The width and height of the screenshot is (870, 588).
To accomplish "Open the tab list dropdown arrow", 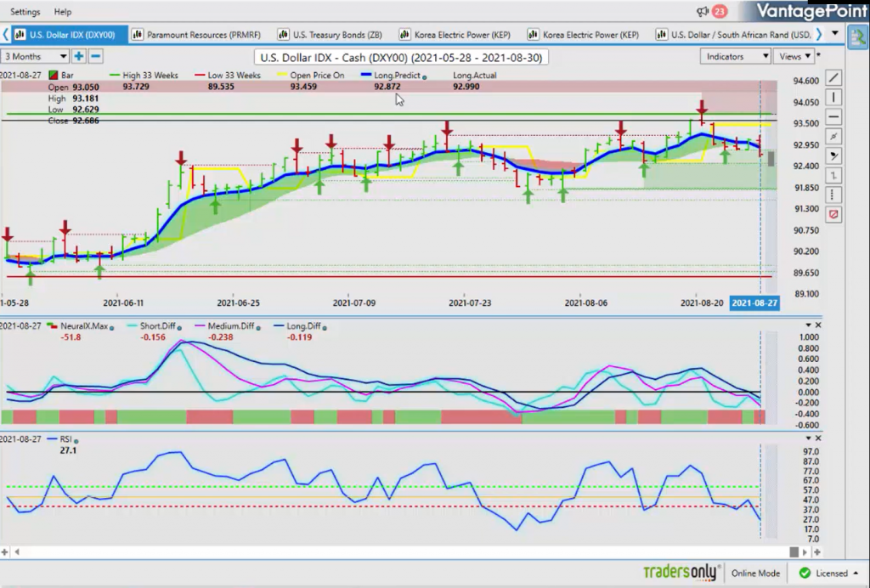I will pyautogui.click(x=835, y=34).
